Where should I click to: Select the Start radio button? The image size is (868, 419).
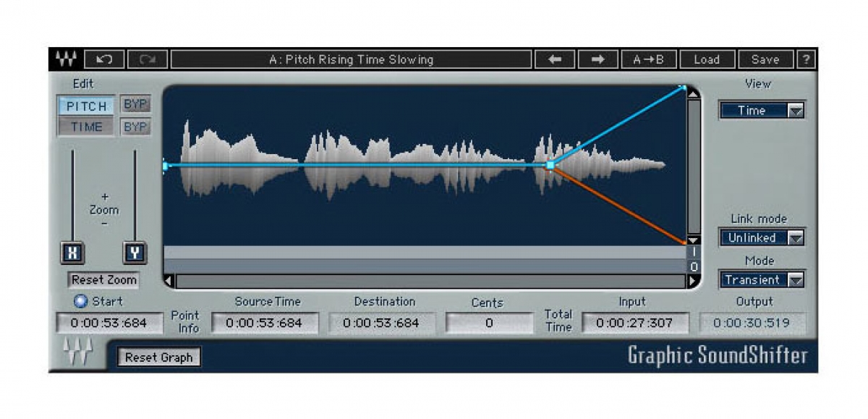coord(80,301)
